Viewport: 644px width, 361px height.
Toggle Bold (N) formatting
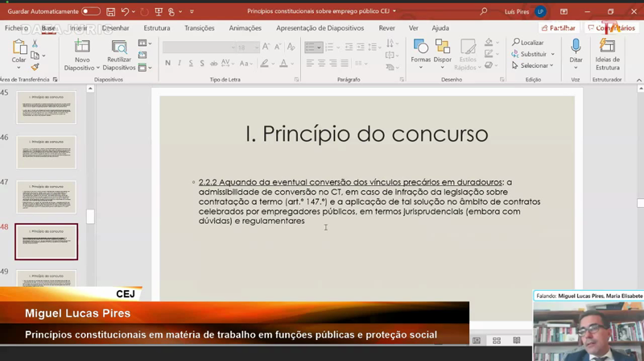pyautogui.click(x=167, y=64)
